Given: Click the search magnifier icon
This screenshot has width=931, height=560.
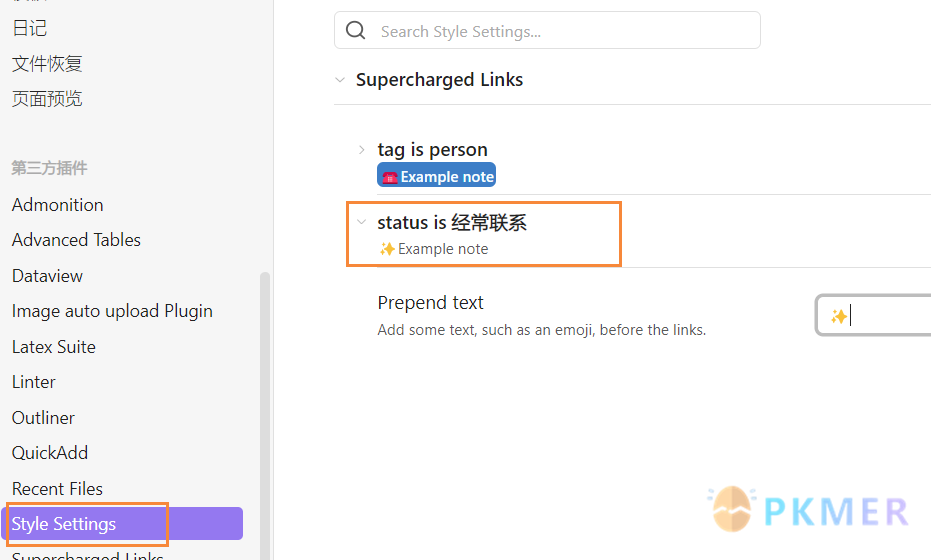Looking at the screenshot, I should pos(356,30).
